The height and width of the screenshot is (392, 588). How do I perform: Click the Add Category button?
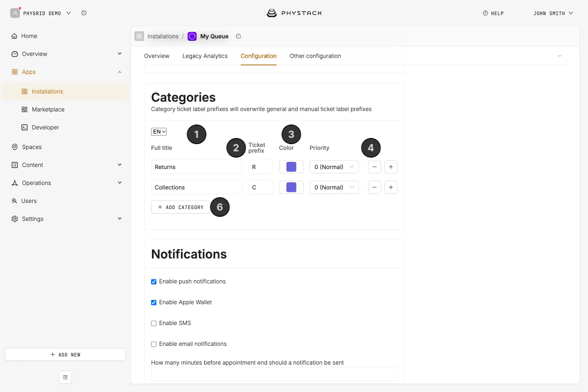coord(180,207)
